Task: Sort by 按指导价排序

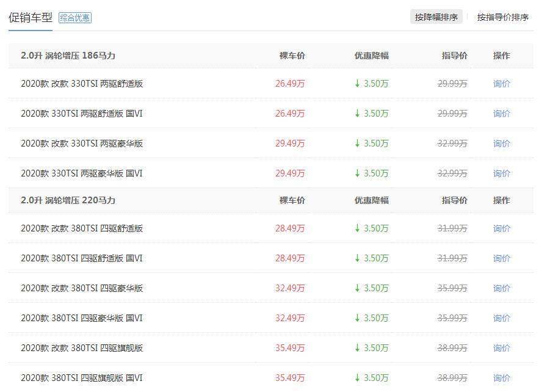Action: point(502,17)
